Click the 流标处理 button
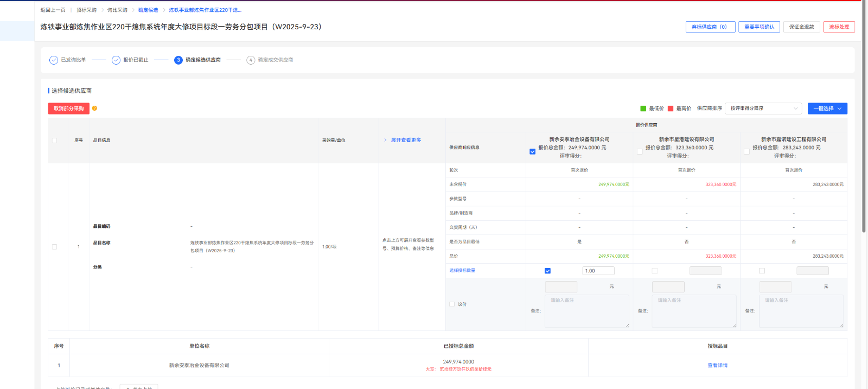868x389 pixels. 839,27
